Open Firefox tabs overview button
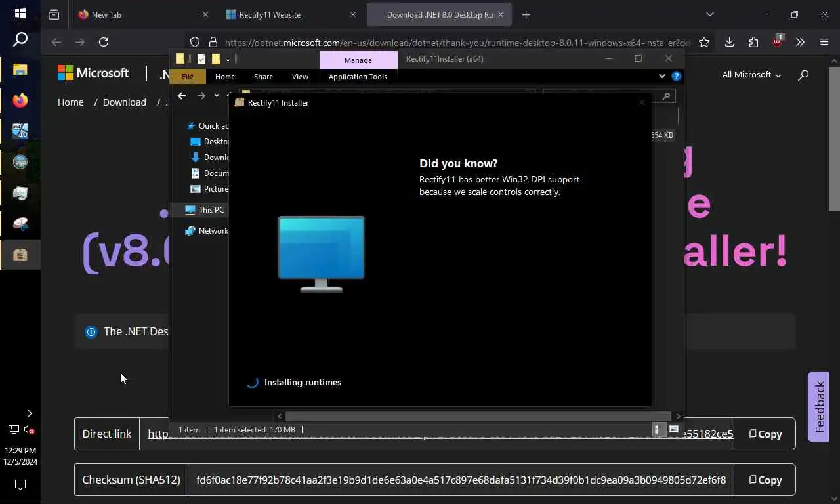Screen dimensions: 840x504 (x=54, y=14)
